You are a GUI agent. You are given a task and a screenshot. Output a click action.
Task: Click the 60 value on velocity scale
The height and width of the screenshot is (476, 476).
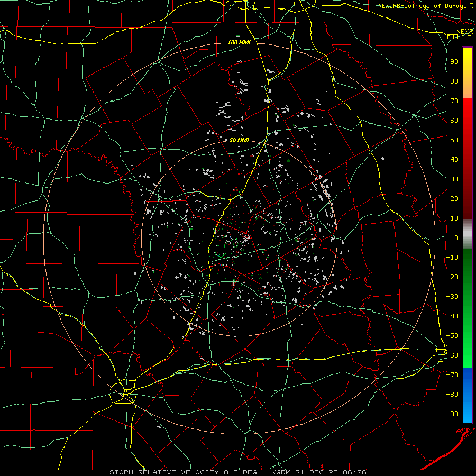[454, 120]
